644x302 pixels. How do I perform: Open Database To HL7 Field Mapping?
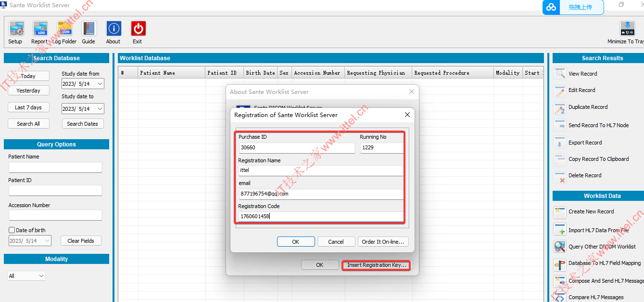pos(605,263)
